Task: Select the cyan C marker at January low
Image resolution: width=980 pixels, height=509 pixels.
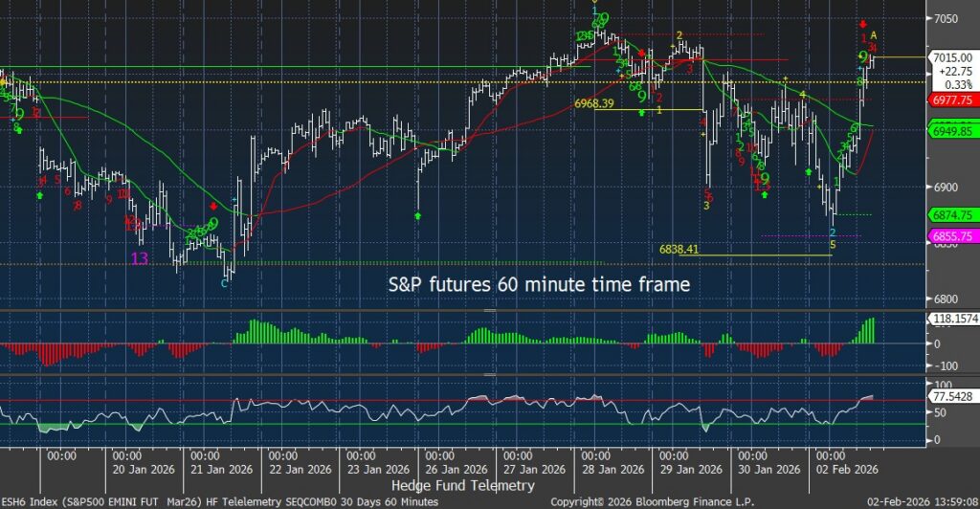Action: (225, 283)
